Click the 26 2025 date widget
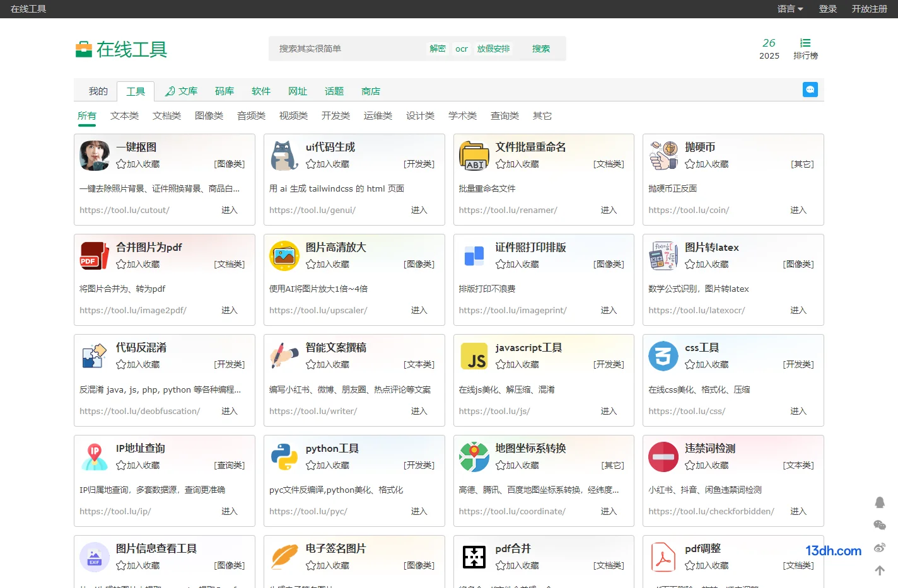898x588 pixels. (769, 49)
